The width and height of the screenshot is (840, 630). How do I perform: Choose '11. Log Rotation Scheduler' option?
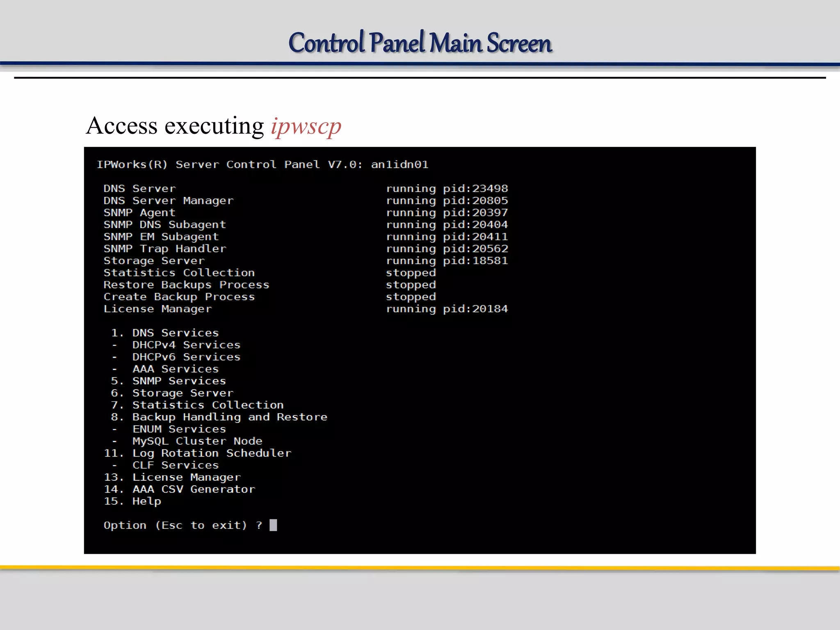click(198, 453)
